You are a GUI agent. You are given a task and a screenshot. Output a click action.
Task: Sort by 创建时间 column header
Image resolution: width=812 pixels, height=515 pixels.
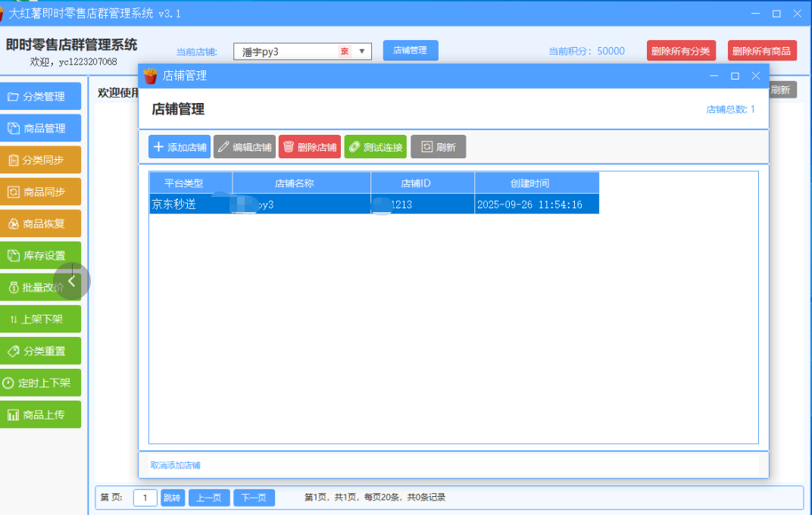(536, 183)
